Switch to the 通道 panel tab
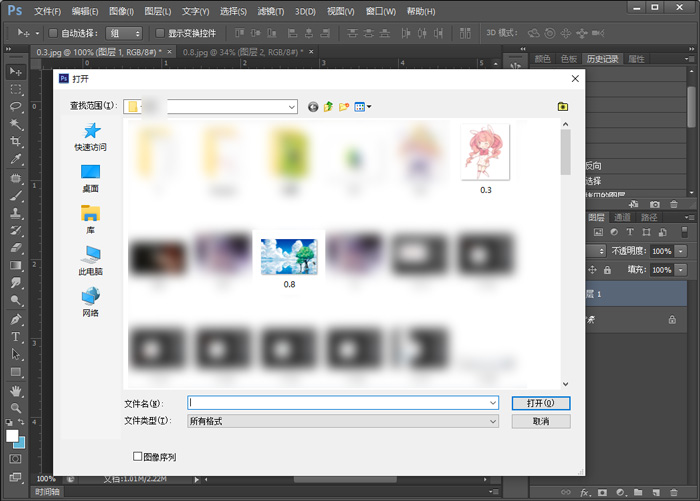Image resolution: width=700 pixels, height=501 pixels. 622,217
